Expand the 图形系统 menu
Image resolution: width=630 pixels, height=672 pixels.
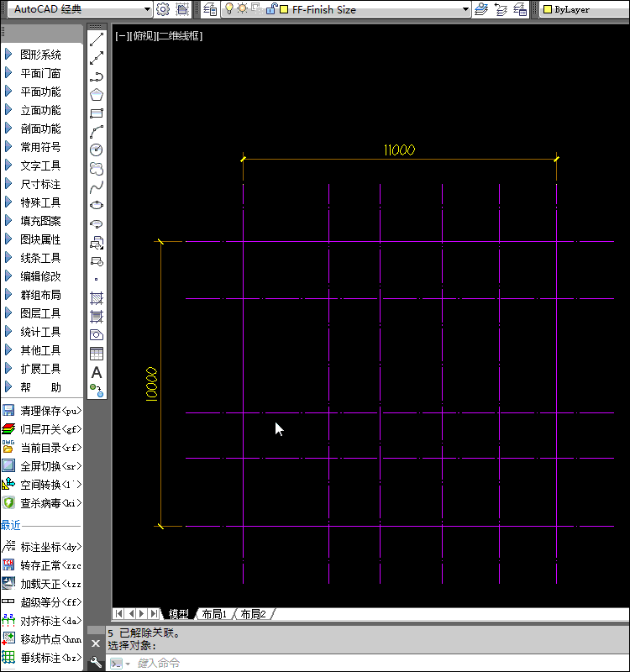[x=41, y=55]
